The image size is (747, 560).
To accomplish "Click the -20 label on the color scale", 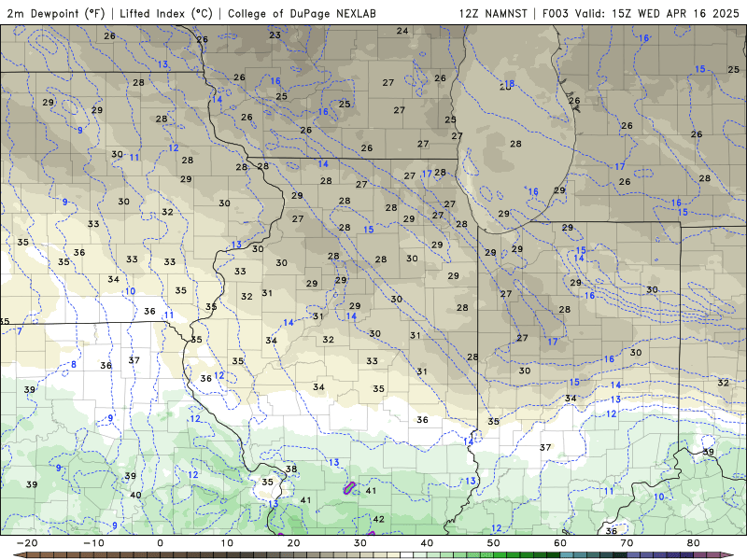I will pos(27,543).
